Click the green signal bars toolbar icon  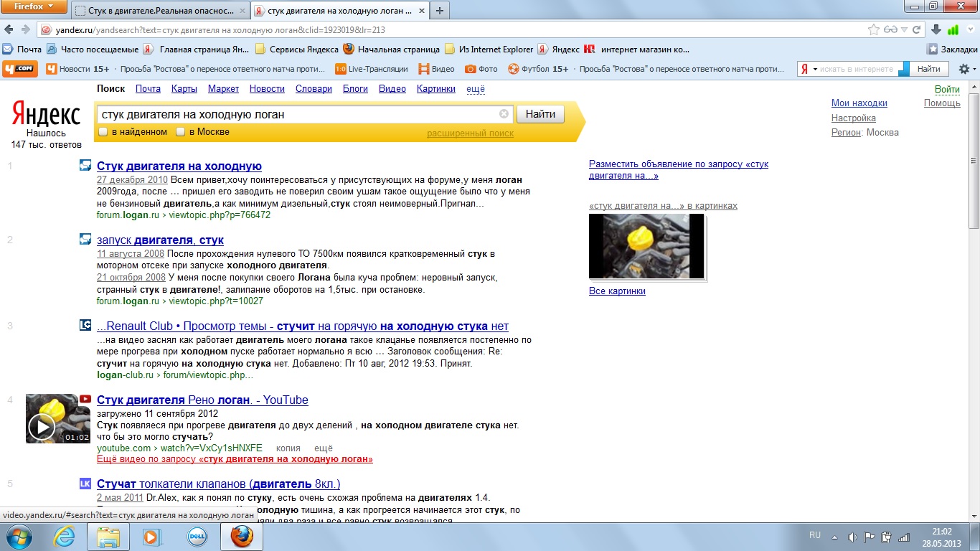pyautogui.click(x=953, y=30)
